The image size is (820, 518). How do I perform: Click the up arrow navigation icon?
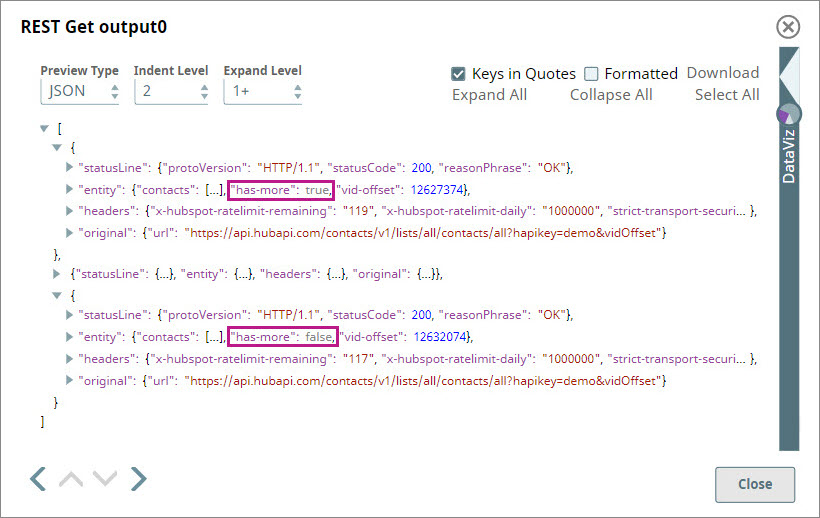point(71,479)
